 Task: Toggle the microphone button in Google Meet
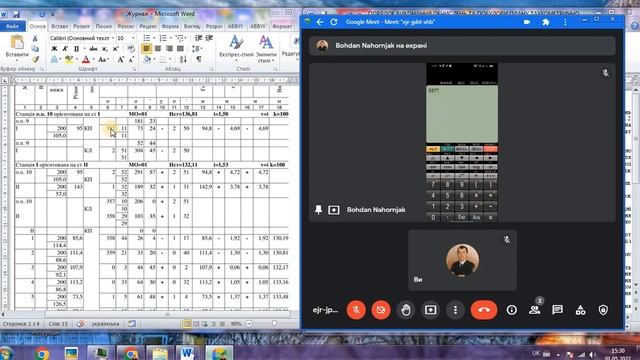(x=356, y=310)
